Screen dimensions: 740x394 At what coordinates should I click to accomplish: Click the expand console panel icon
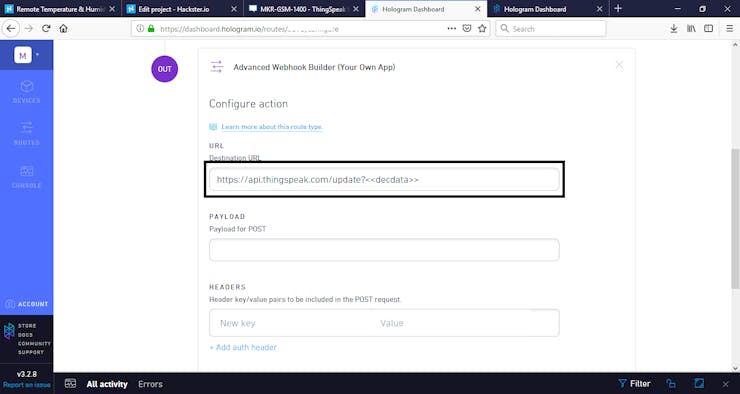[699, 383]
